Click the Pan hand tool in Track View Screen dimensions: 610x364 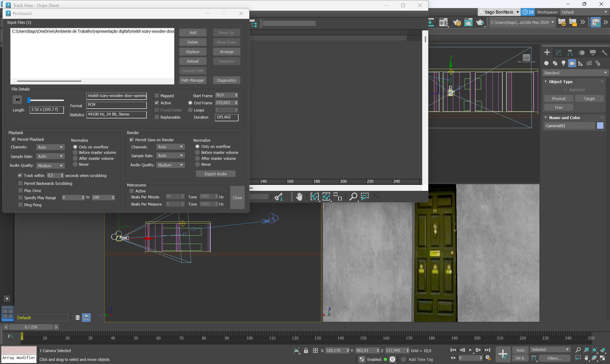click(x=299, y=197)
